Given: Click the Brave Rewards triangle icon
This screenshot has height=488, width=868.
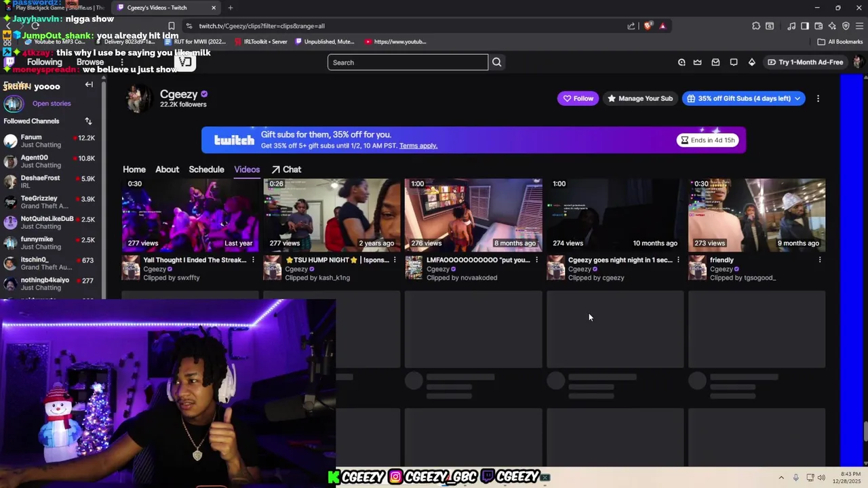Looking at the screenshot, I should (x=663, y=26).
